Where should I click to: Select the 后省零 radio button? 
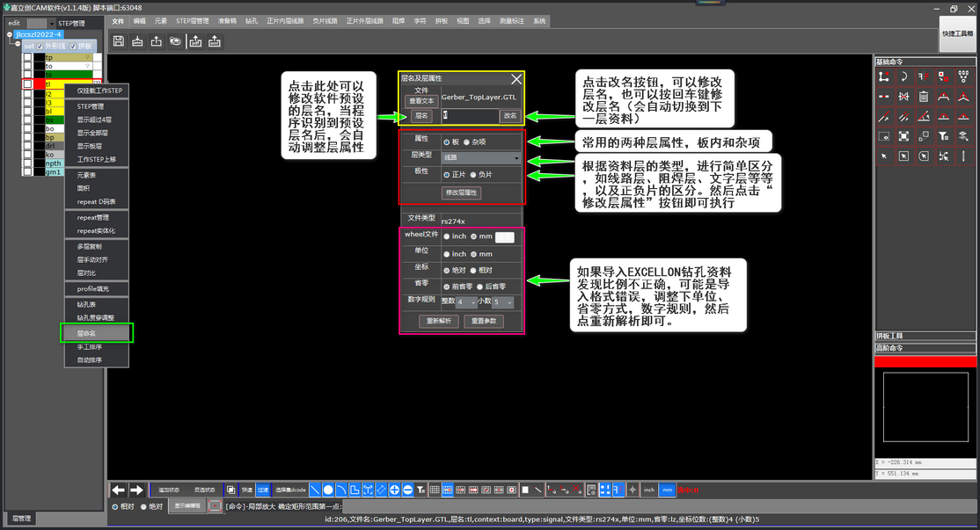(x=479, y=287)
